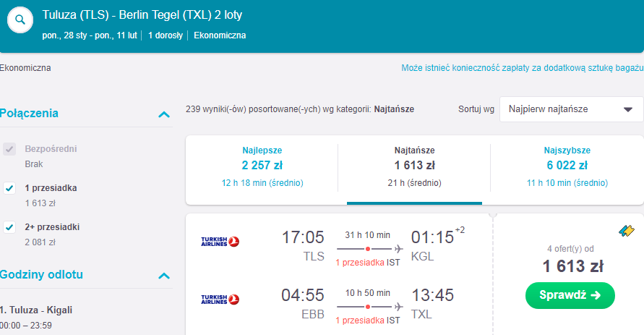The width and height of the screenshot is (644, 335).
Task: Click Turkish Airlines logo on outbound flight
Action: pos(220,242)
